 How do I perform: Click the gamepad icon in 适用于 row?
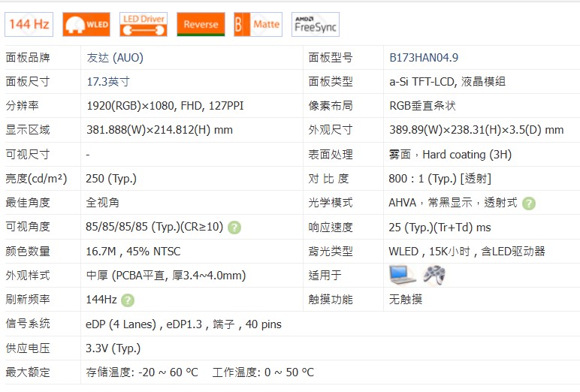433,275
